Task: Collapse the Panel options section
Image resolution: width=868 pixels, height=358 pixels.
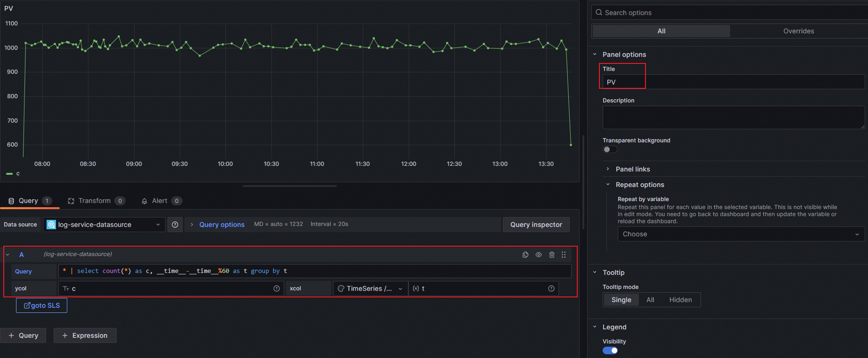Action: [x=595, y=54]
